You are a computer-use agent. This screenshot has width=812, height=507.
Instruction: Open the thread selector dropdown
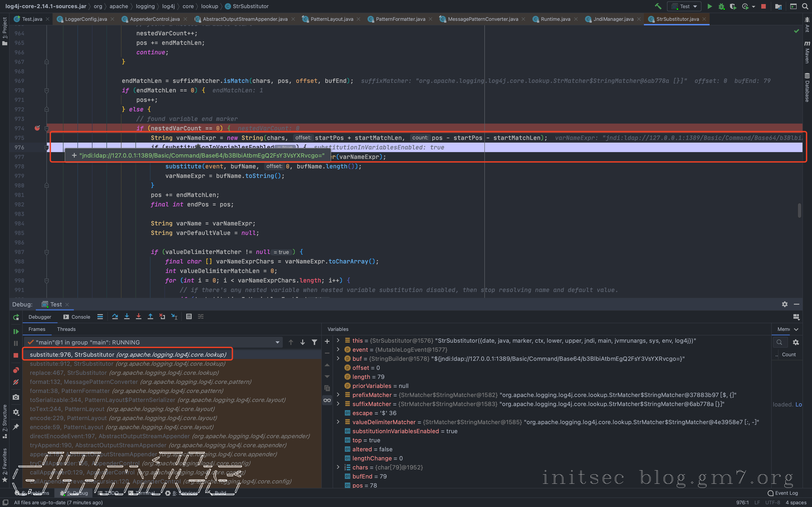pyautogui.click(x=277, y=342)
